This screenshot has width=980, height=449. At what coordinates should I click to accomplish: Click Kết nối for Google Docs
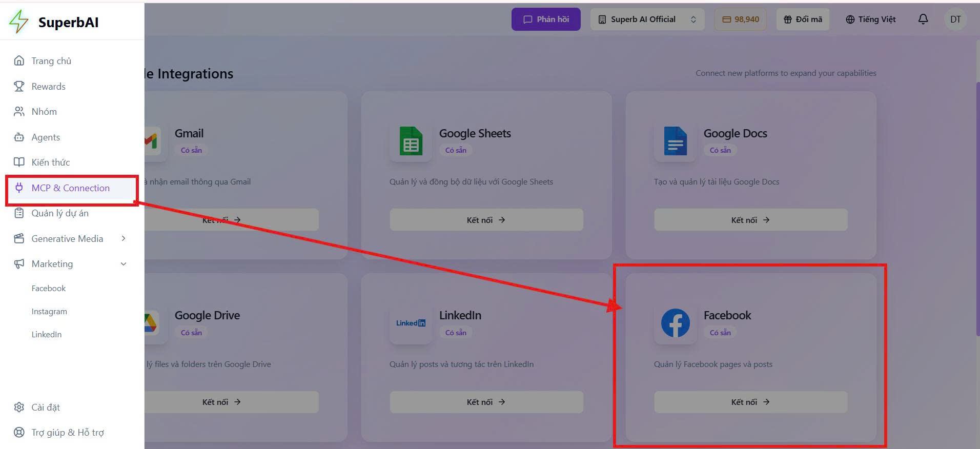[x=751, y=219]
